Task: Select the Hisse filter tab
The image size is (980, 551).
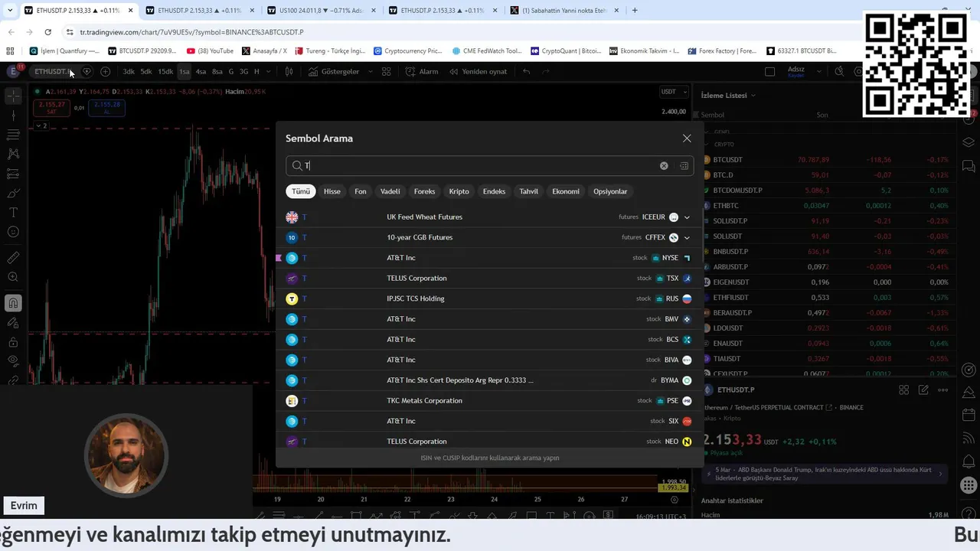Action: 332,191
